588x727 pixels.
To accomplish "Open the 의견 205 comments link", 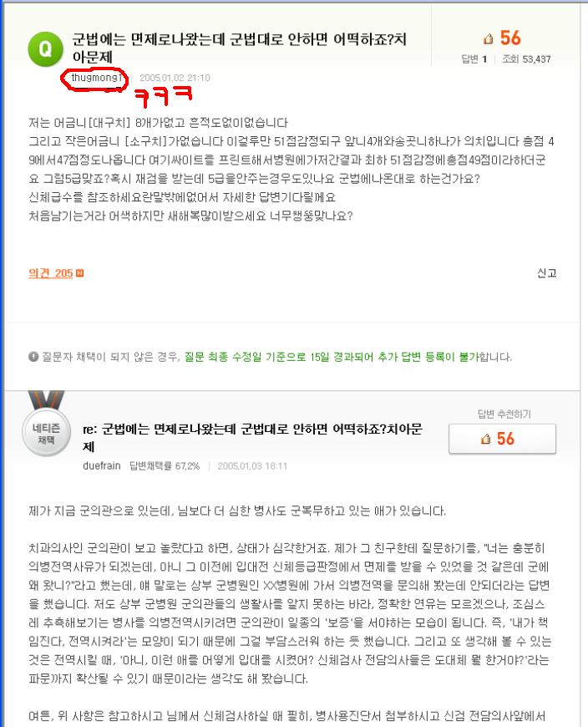I will 51,273.
